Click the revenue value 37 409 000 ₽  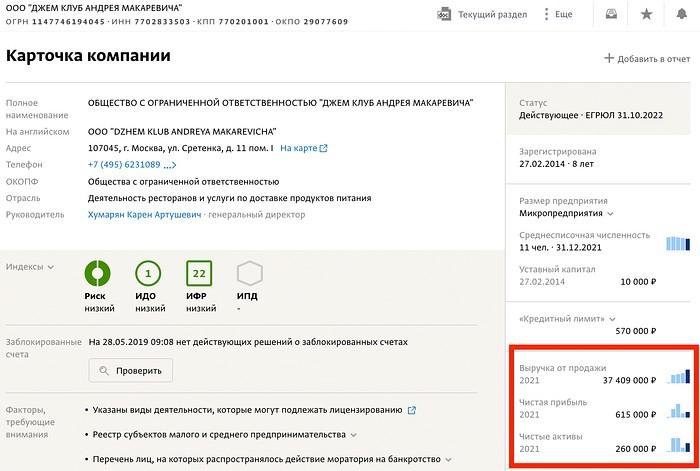(629, 380)
